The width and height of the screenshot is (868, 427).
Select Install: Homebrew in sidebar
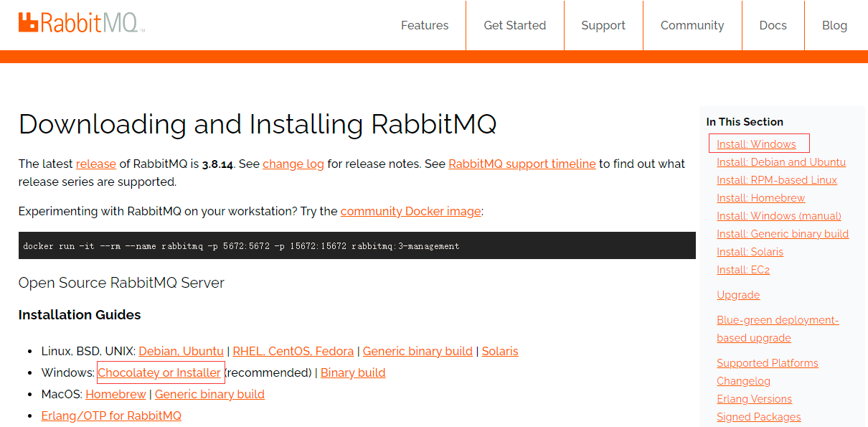[760, 197]
